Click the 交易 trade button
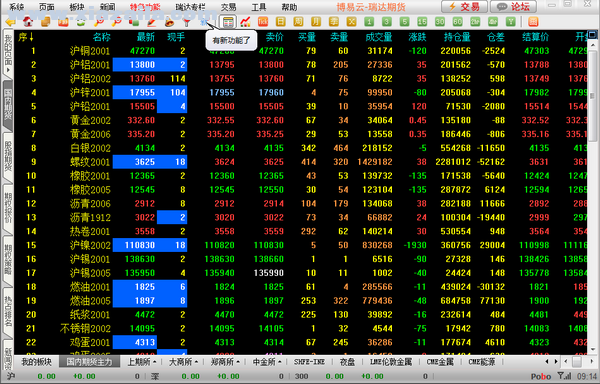Image resolution: width=600 pixels, height=384 pixels. coord(464,7)
